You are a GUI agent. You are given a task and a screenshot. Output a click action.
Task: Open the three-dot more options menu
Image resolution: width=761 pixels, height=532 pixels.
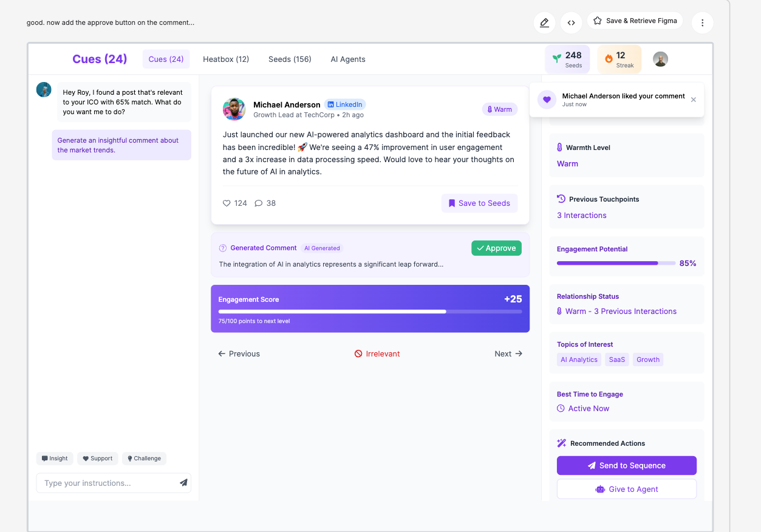tap(702, 22)
